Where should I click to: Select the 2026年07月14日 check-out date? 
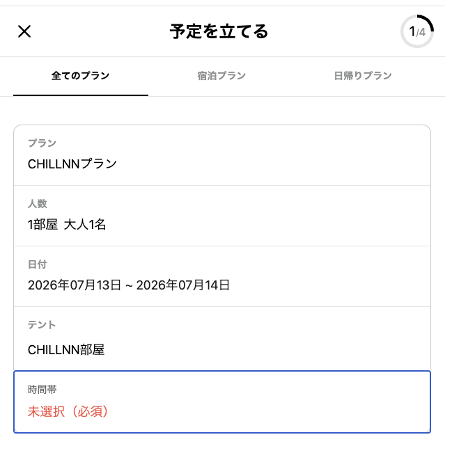coord(183,285)
